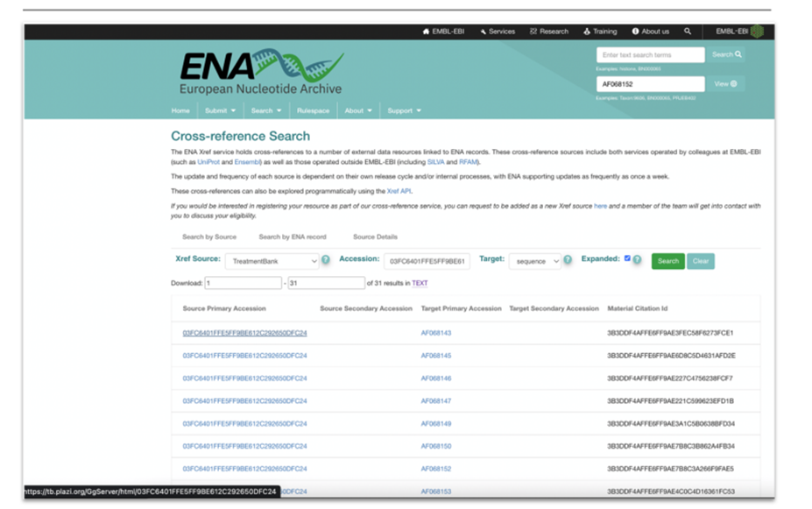This screenshot has width=812, height=509.
Task: Click the help icon next to Expanded checkbox
Action: pyautogui.click(x=637, y=259)
